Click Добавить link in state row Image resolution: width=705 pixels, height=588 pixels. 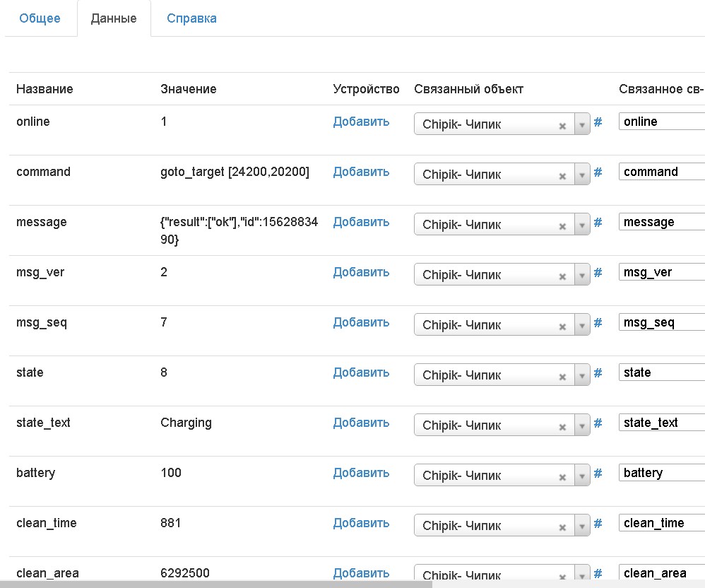coord(361,372)
